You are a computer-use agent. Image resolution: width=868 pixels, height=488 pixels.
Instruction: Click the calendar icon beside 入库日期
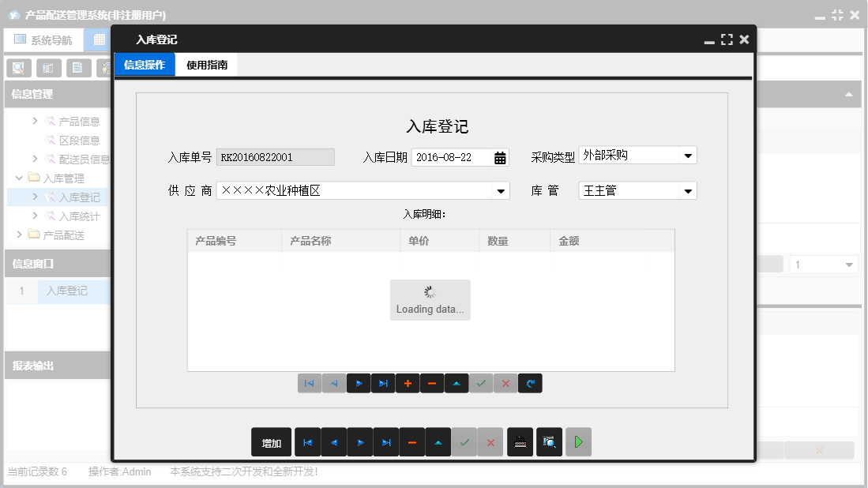coord(500,157)
